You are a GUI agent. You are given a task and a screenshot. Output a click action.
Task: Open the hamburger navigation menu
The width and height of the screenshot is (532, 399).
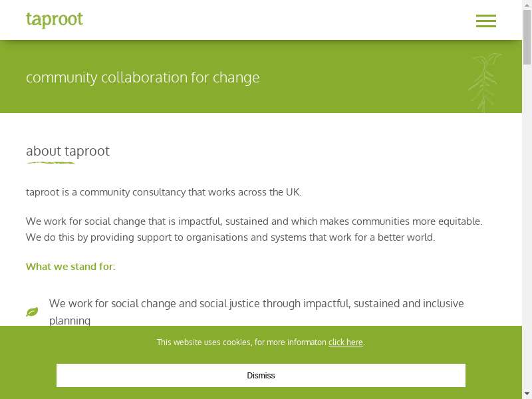(485, 21)
